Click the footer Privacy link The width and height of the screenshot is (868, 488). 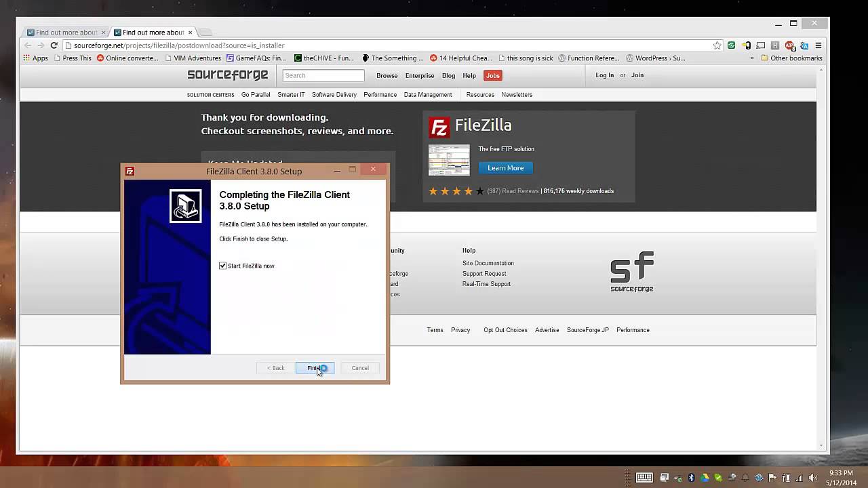tap(460, 330)
